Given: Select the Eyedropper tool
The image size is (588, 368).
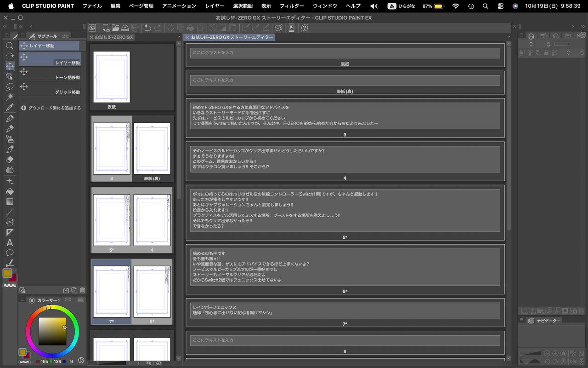Looking at the screenshot, I should click(10, 107).
